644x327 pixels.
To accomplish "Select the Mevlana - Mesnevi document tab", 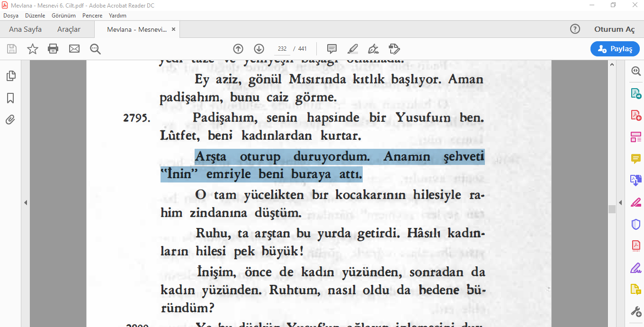I will tap(137, 29).
